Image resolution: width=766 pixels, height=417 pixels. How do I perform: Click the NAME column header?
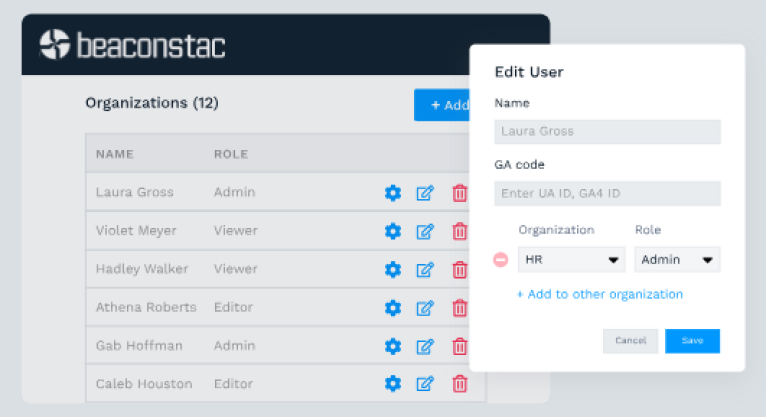(x=115, y=154)
